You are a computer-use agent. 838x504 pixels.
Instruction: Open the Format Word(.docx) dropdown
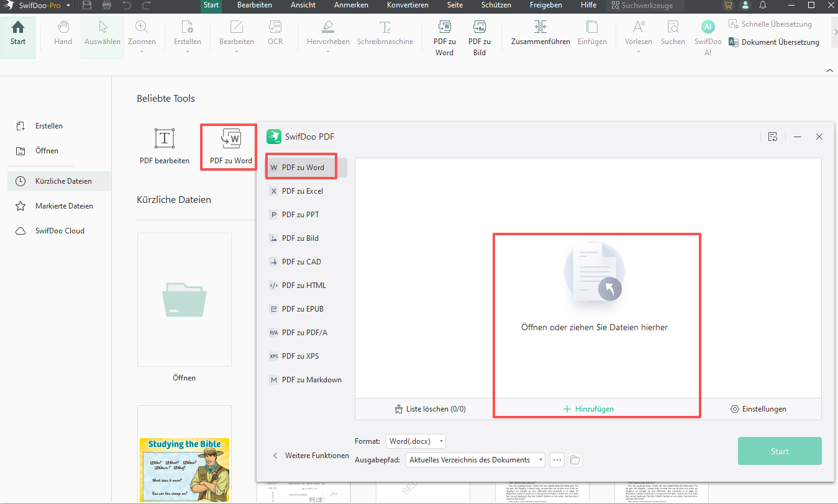coord(416,441)
